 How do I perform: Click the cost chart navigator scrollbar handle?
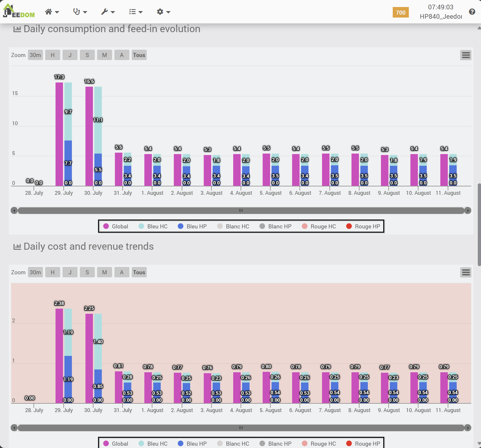241,428
